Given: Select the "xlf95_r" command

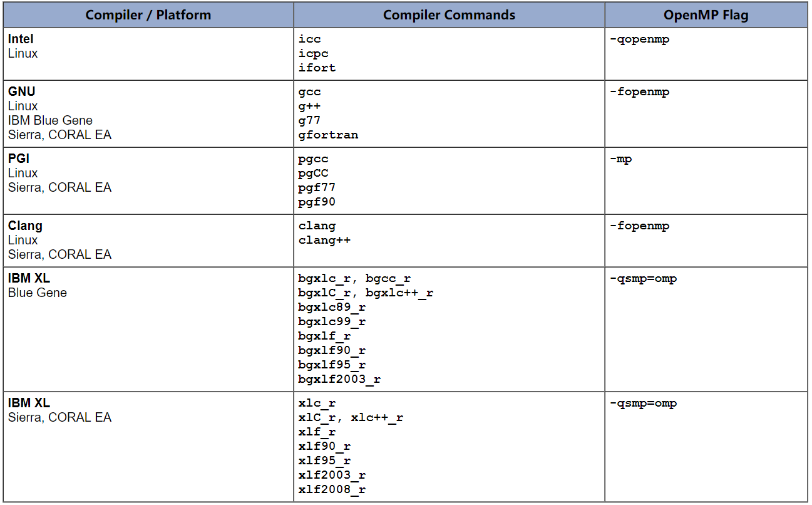Looking at the screenshot, I should click(324, 461).
